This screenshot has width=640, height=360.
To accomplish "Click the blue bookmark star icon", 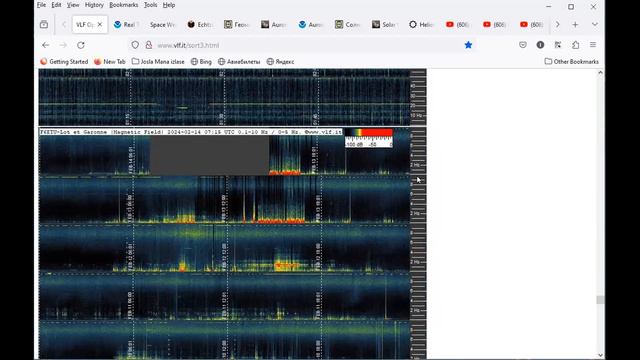I will tap(468, 45).
